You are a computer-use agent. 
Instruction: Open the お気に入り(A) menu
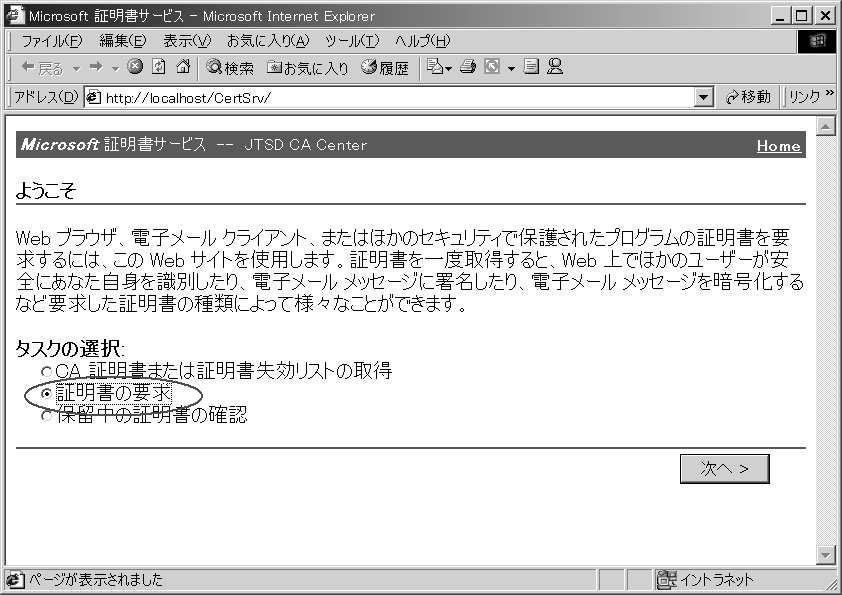coord(268,41)
